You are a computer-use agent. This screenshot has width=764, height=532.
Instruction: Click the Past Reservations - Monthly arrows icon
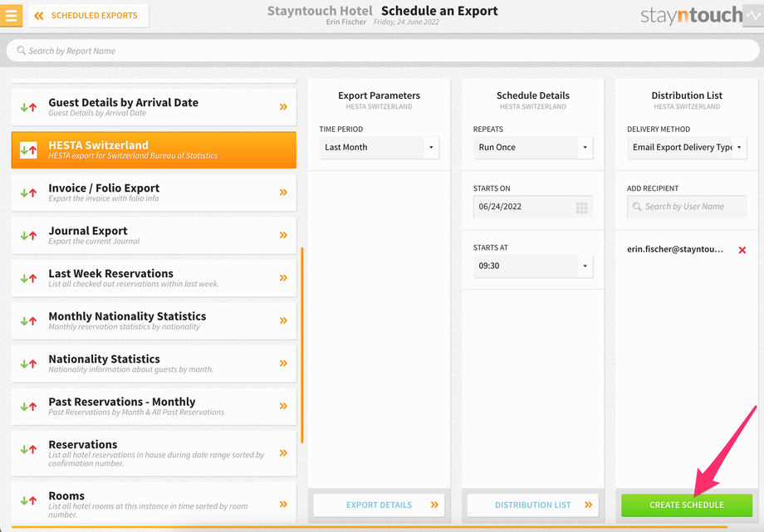click(x=28, y=407)
